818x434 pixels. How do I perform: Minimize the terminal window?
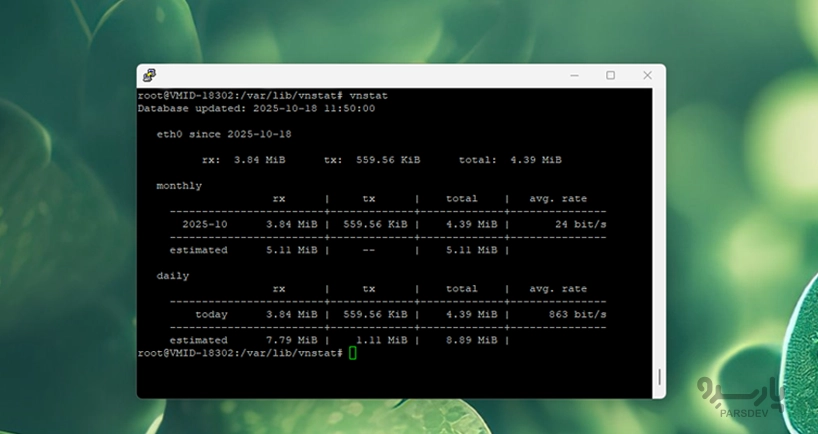point(574,75)
